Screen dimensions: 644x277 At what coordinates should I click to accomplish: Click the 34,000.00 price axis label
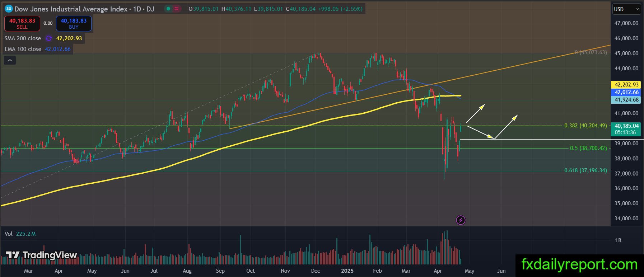626,219
